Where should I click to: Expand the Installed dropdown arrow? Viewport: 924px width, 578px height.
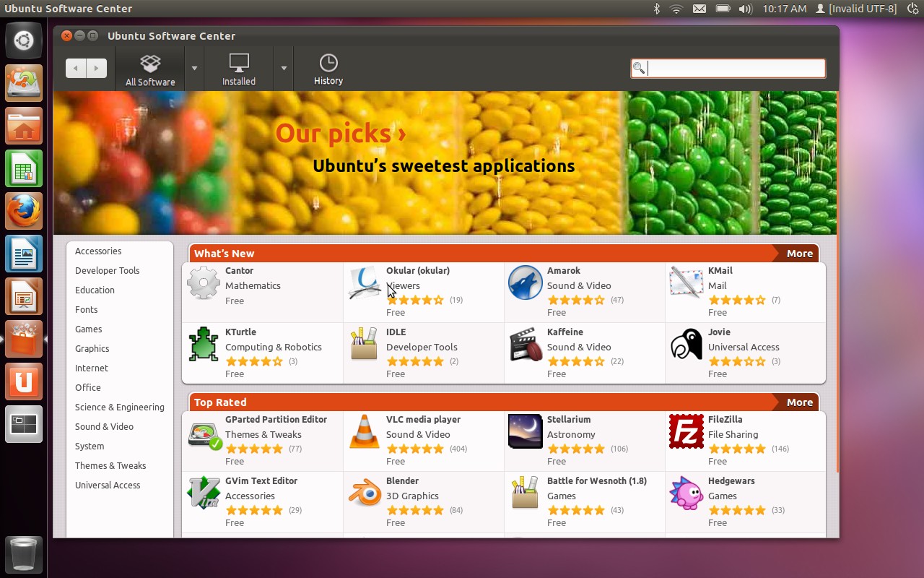point(284,69)
